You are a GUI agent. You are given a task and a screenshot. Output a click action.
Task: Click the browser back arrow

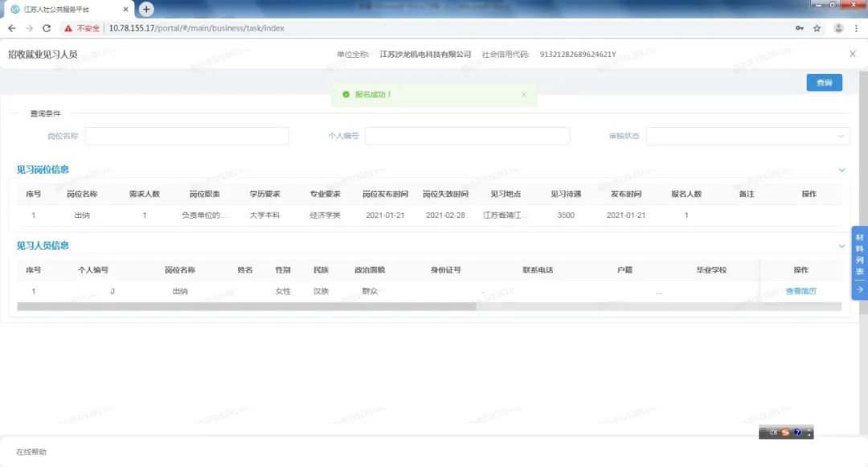[x=11, y=28]
